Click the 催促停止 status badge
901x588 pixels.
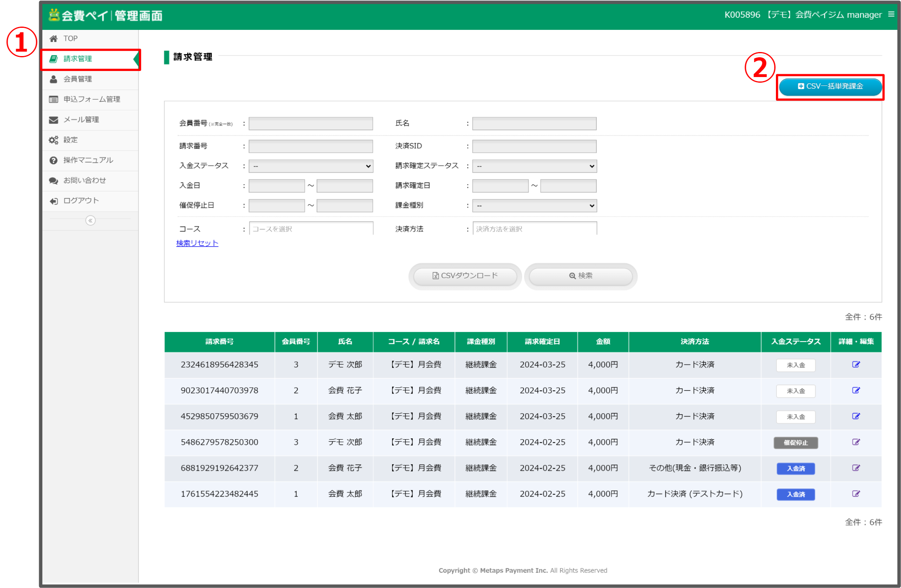pos(796,443)
